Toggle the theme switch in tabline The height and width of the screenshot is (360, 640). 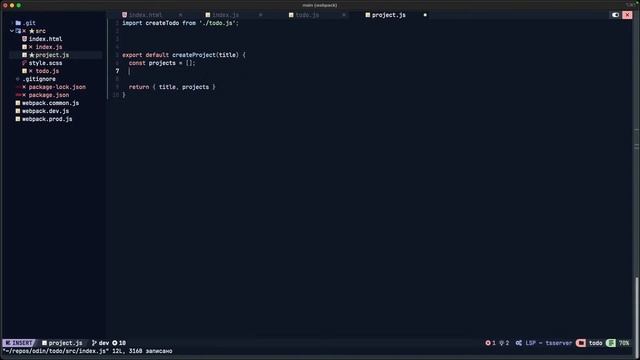pyautogui.click(x=615, y=15)
